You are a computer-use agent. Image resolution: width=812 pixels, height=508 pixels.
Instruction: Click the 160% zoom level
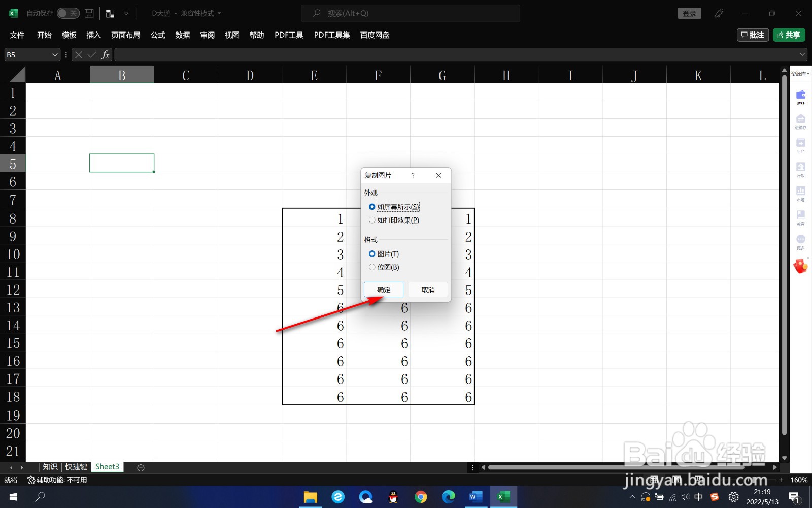(x=799, y=480)
